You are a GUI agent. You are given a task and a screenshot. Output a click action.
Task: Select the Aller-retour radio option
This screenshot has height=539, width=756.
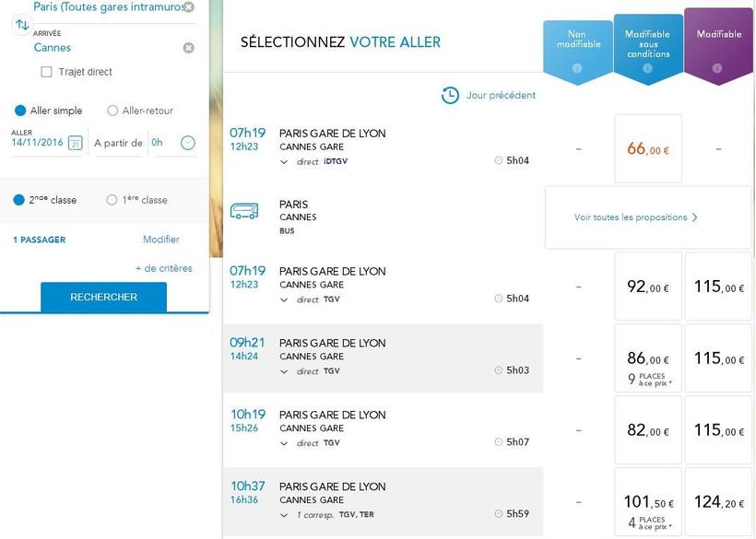point(112,111)
